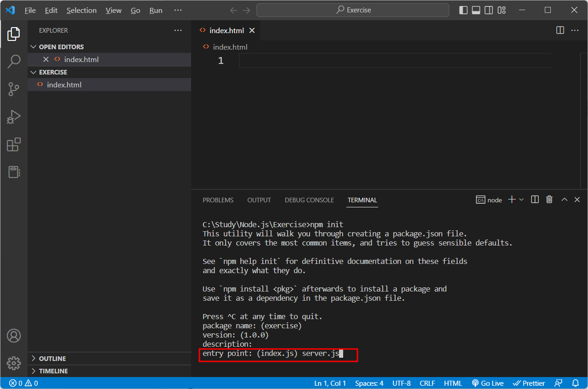
Task: Open the Go menu
Action: (x=136, y=10)
